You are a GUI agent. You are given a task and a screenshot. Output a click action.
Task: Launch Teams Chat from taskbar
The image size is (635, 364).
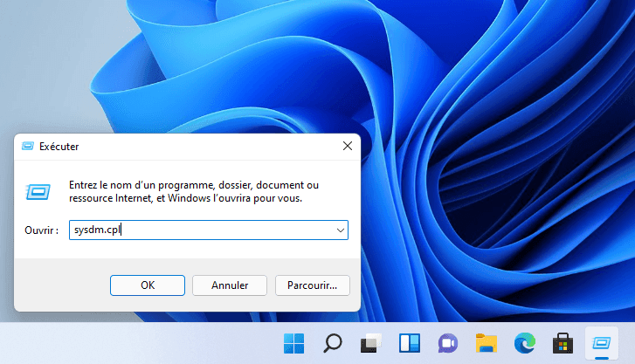(448, 343)
